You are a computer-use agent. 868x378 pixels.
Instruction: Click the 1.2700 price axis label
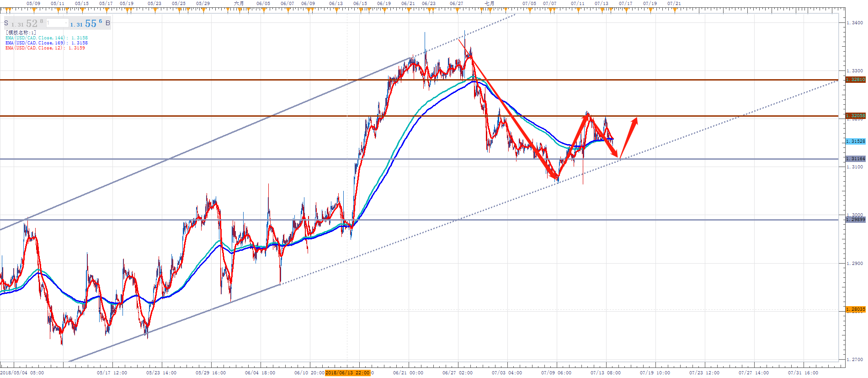(855, 360)
